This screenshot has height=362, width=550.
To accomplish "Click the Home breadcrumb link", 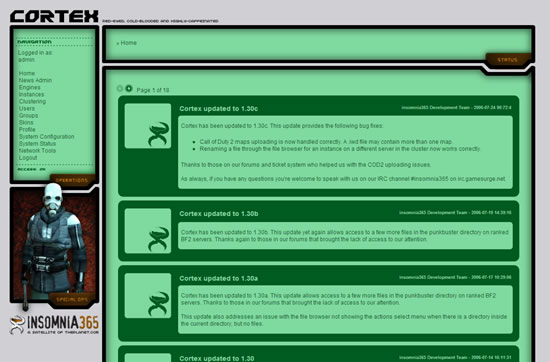I will pos(128,43).
